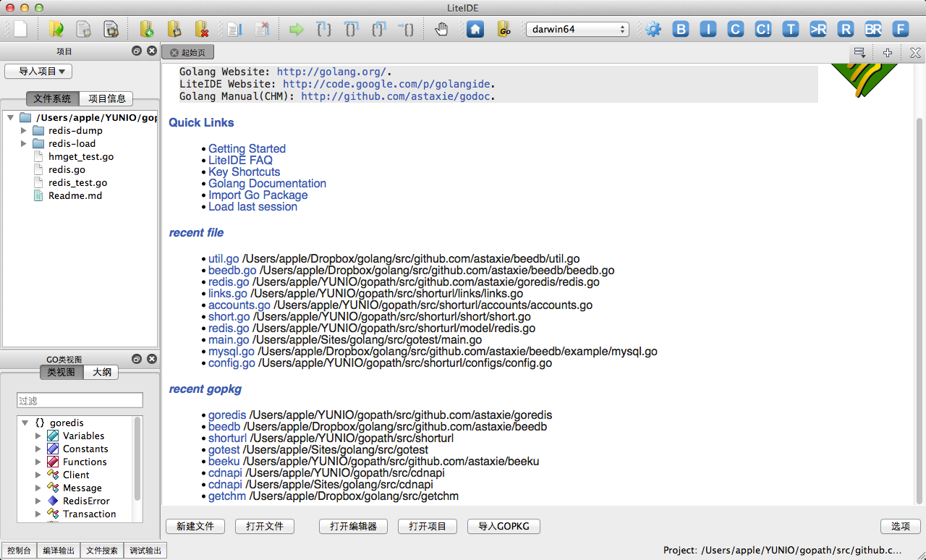Toggle the 控制台 console panel
The image size is (926, 560).
(19, 551)
